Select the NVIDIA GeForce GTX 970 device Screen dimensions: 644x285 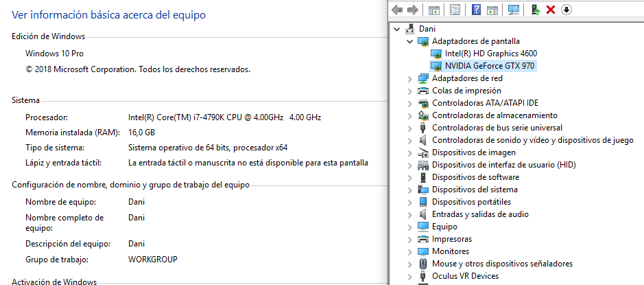pos(490,66)
